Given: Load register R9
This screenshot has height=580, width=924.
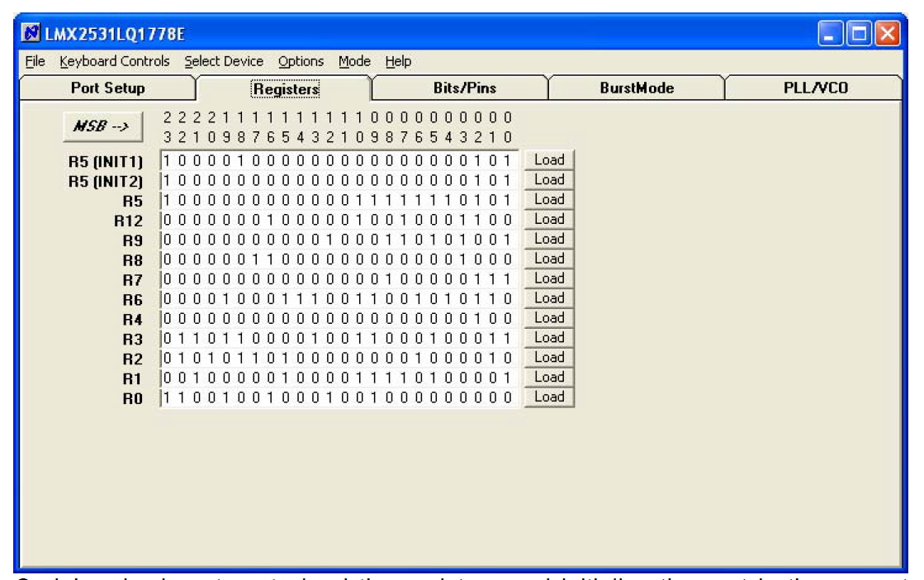Looking at the screenshot, I should (x=549, y=239).
